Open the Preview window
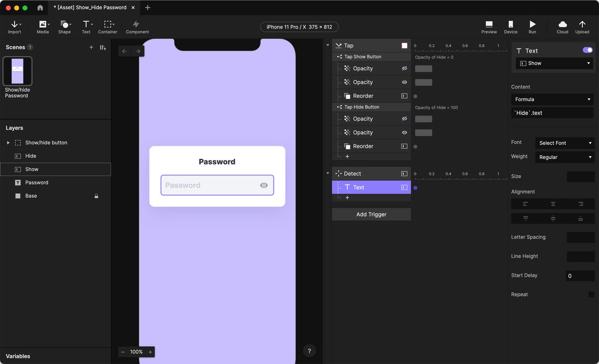599x364 pixels. 489,27
